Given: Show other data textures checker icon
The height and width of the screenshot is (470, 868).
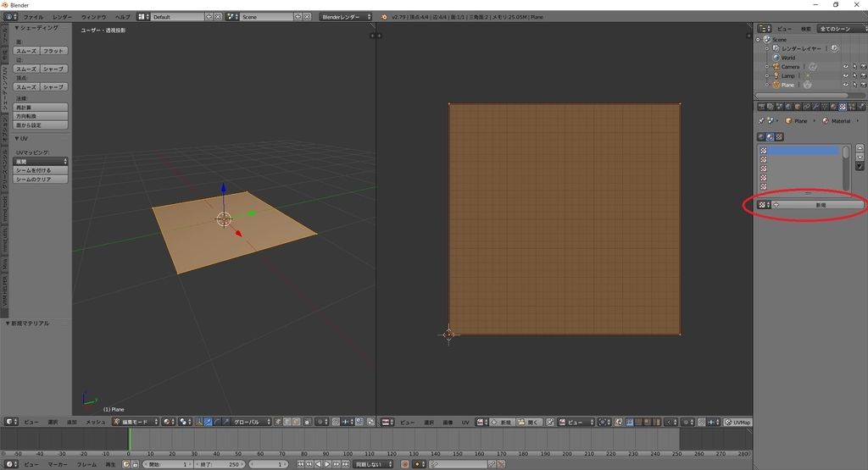Looking at the screenshot, I should click(x=779, y=137).
